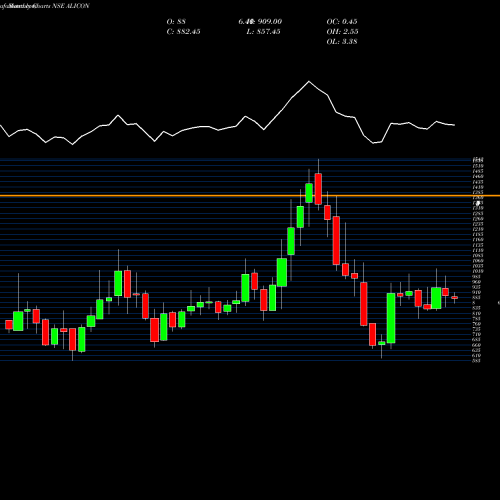The height and width of the screenshot is (500, 500).
Task: Select the "L: 857.45" low value
Action: (x=263, y=32)
